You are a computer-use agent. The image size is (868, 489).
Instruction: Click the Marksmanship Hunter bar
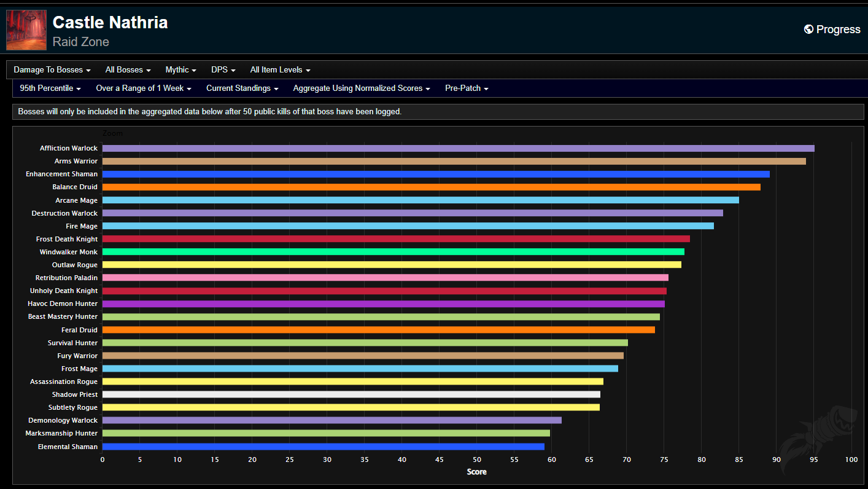tap(326, 433)
